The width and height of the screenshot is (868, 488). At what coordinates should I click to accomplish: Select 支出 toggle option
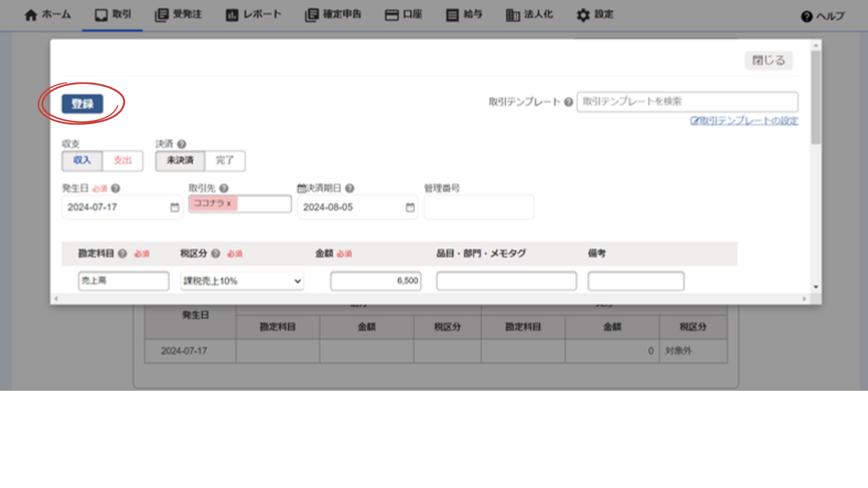(x=122, y=160)
